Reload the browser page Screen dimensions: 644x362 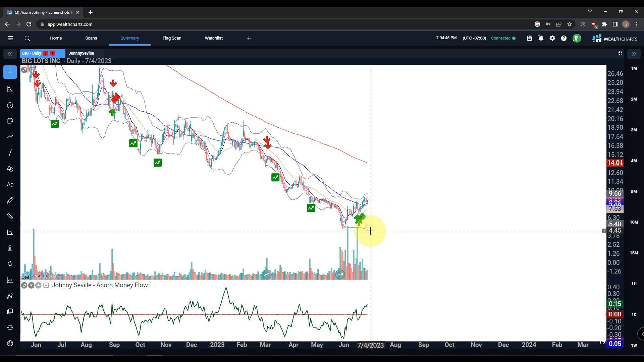(29, 24)
